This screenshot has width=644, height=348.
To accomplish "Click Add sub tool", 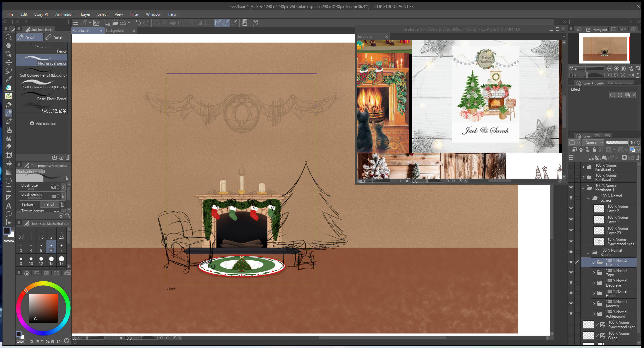I will [42, 124].
